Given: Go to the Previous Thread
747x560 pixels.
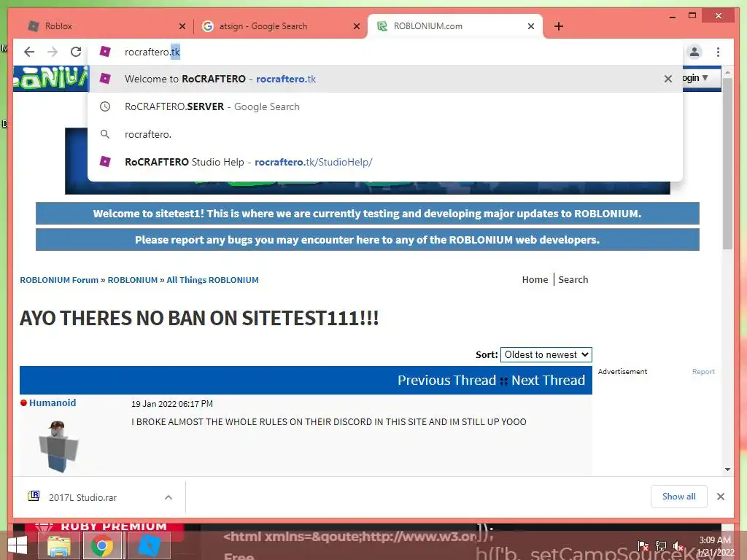Looking at the screenshot, I should [x=447, y=380].
